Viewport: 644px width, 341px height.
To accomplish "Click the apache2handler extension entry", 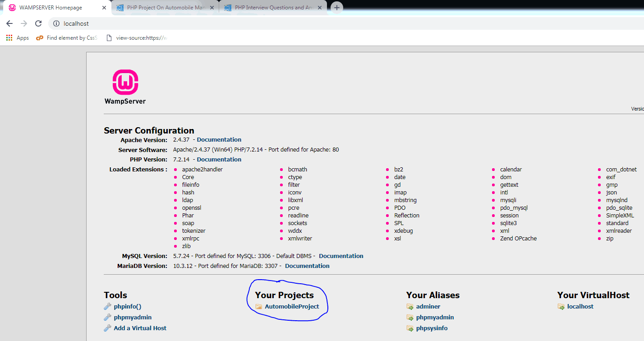I will tap(202, 170).
